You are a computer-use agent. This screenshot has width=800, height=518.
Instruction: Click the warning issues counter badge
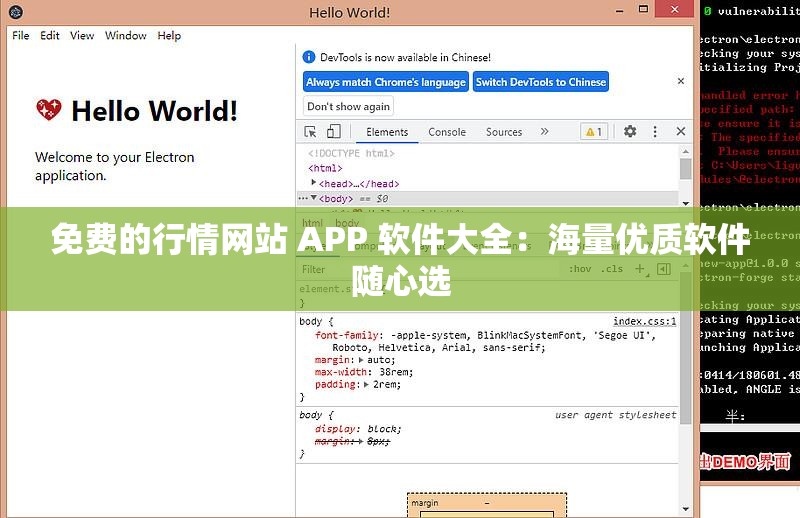pos(594,132)
